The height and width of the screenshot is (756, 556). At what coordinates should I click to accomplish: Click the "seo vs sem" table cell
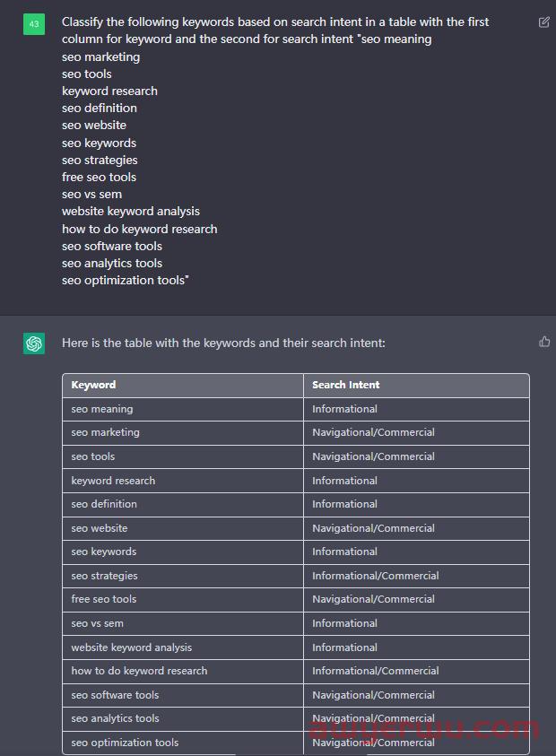98,623
